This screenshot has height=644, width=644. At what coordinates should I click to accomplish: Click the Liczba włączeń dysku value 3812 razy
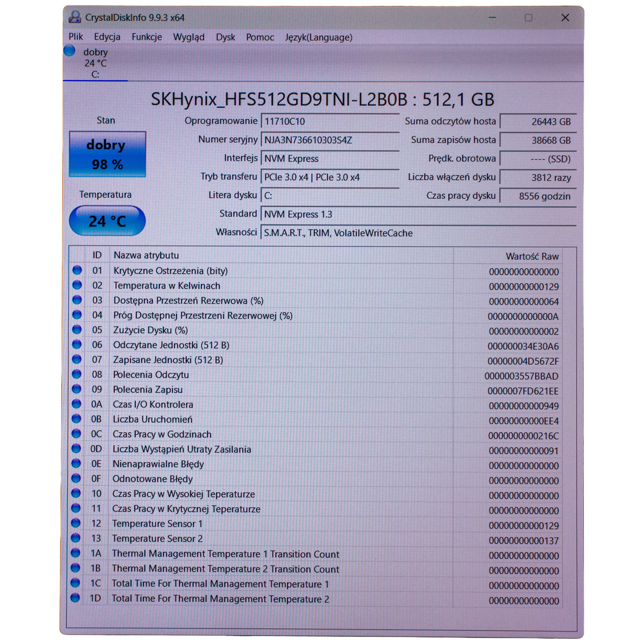[x=538, y=178]
